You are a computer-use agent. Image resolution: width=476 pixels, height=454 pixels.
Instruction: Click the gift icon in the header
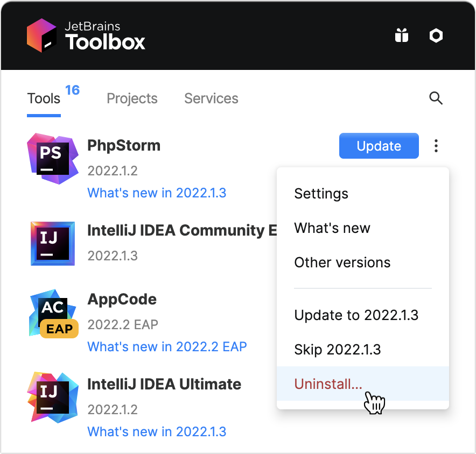coord(401,35)
